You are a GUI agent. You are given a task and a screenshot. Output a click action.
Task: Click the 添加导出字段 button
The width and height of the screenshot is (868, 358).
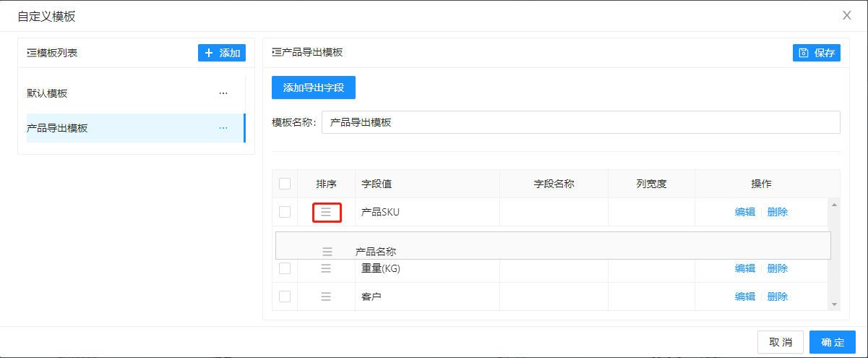313,88
